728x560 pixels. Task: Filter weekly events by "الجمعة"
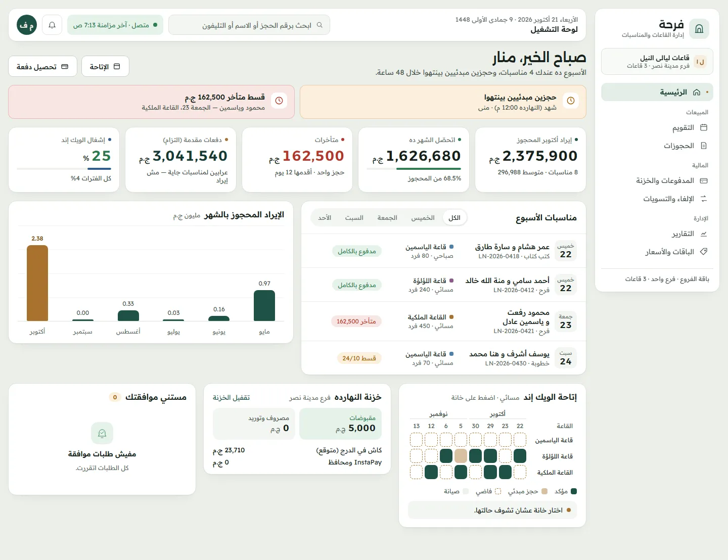387,218
